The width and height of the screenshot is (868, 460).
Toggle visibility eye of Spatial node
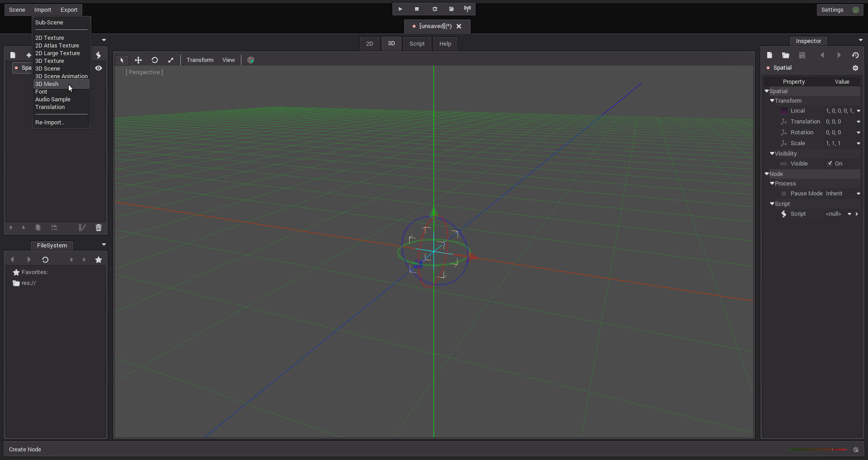click(99, 68)
